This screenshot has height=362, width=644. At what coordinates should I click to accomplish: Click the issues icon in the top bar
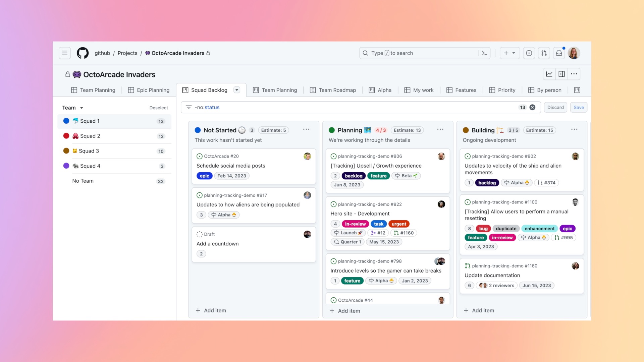[x=529, y=53]
